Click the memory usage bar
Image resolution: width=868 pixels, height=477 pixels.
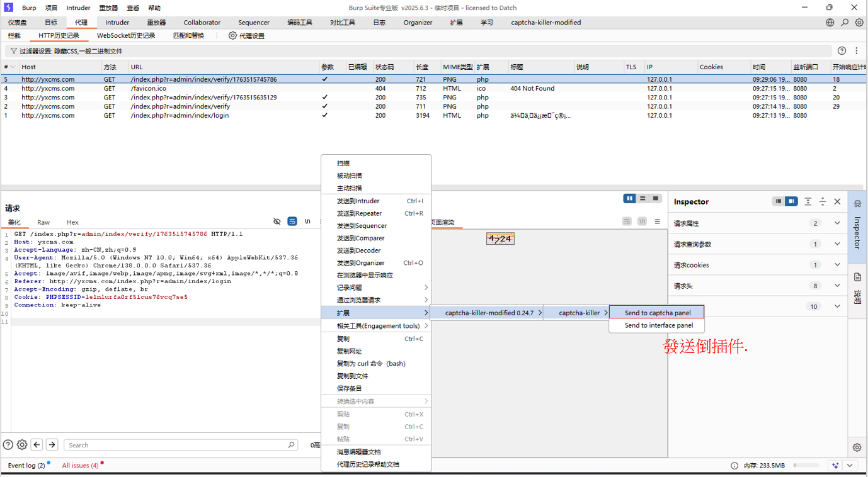click(x=807, y=466)
